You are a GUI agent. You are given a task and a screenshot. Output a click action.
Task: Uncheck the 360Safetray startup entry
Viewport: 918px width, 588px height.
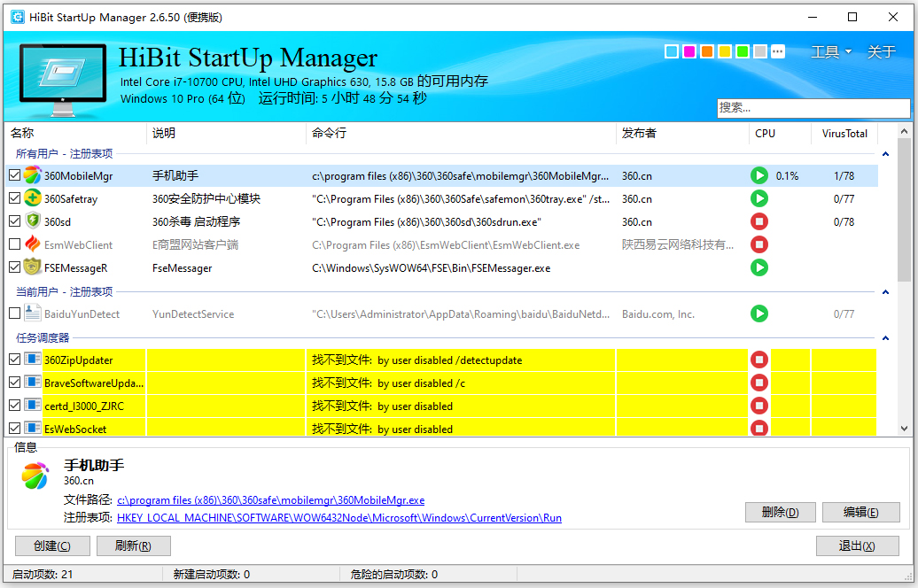click(15, 197)
